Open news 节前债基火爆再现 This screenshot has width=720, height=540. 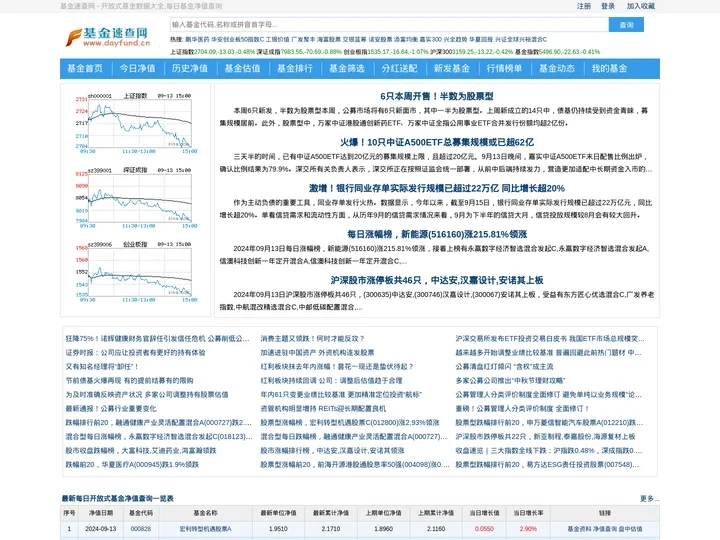[129, 381]
